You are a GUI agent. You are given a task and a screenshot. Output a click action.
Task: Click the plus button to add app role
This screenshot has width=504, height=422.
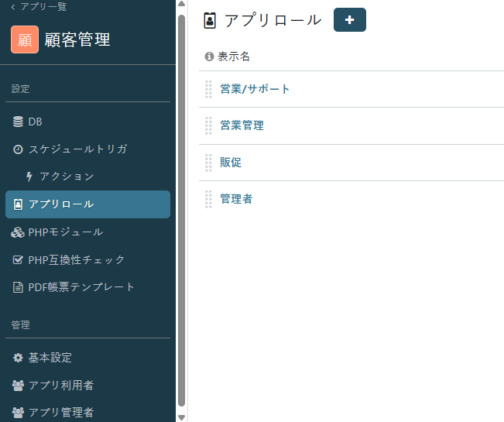(x=349, y=20)
